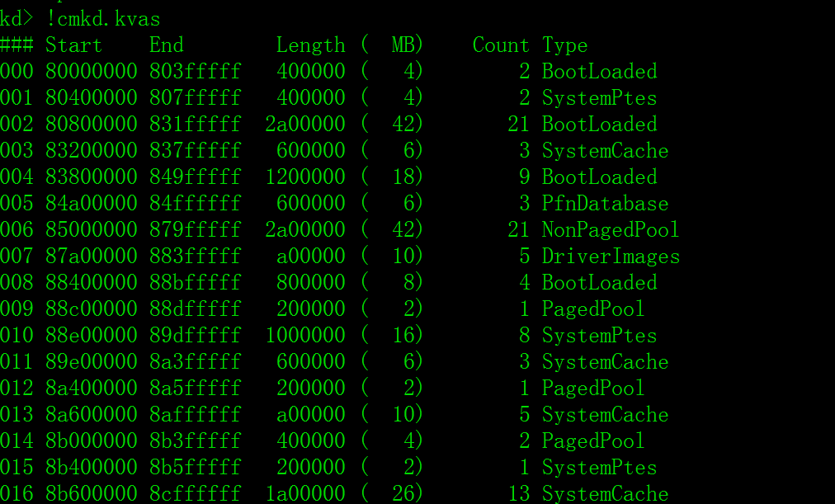Screen dimensions: 835x504
Task: Click the 'Type' column header
Action: pos(564,45)
